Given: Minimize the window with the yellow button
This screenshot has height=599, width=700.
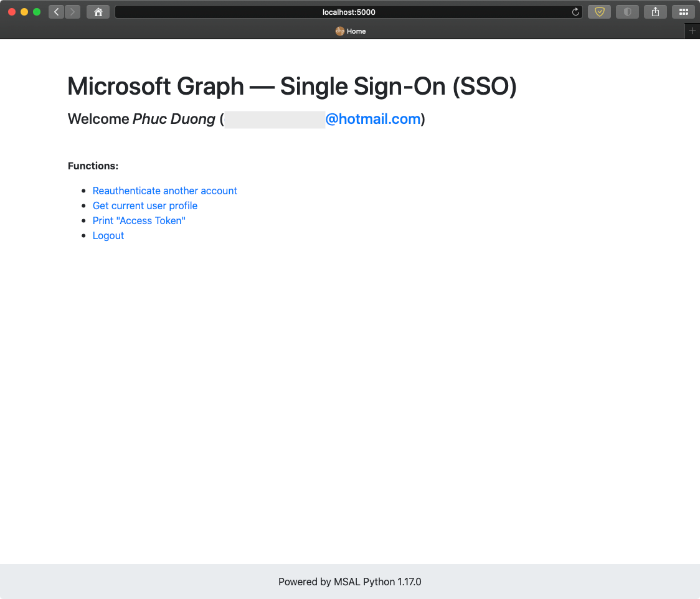Looking at the screenshot, I should [x=24, y=12].
